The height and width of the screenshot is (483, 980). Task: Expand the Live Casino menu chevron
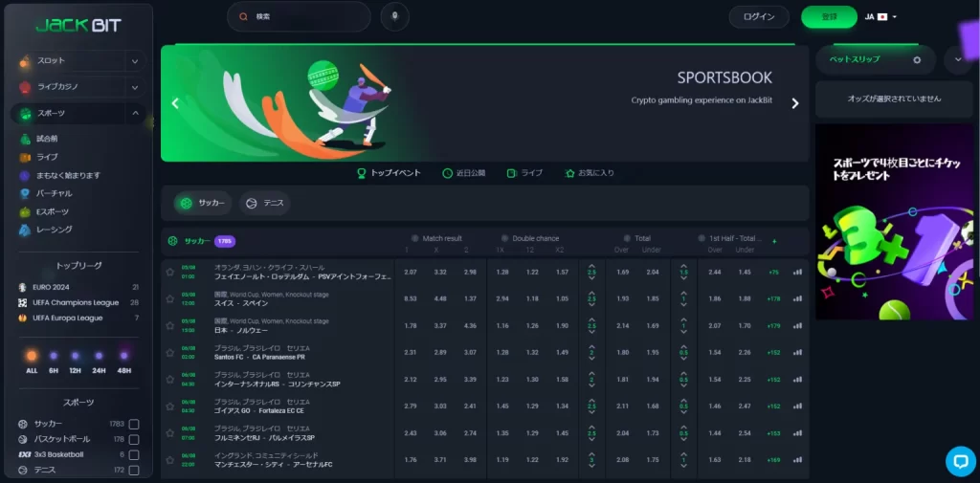click(x=134, y=87)
